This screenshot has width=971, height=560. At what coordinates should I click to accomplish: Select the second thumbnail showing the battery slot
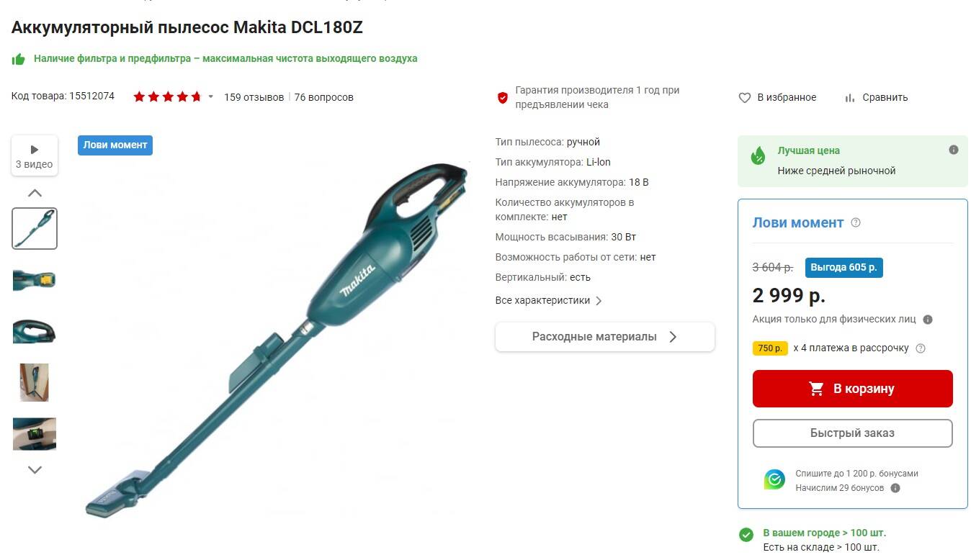[35, 280]
